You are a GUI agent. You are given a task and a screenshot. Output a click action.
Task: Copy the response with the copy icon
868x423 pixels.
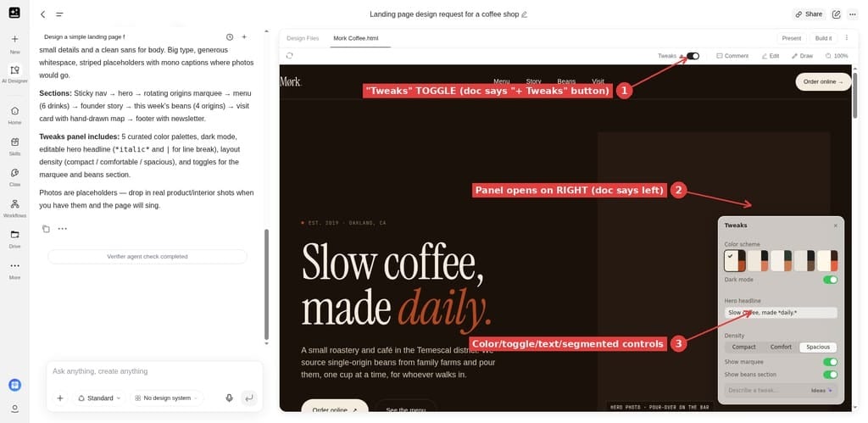pyautogui.click(x=46, y=229)
